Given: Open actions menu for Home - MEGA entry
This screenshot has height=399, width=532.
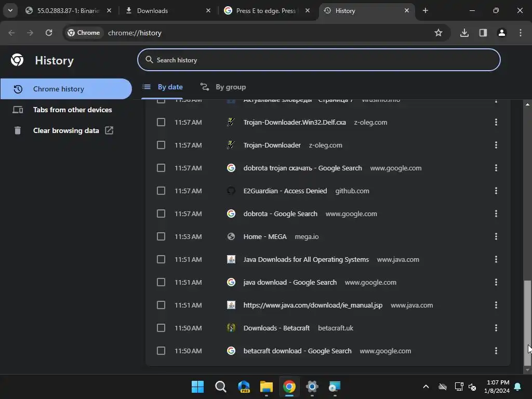Looking at the screenshot, I should coord(496,236).
